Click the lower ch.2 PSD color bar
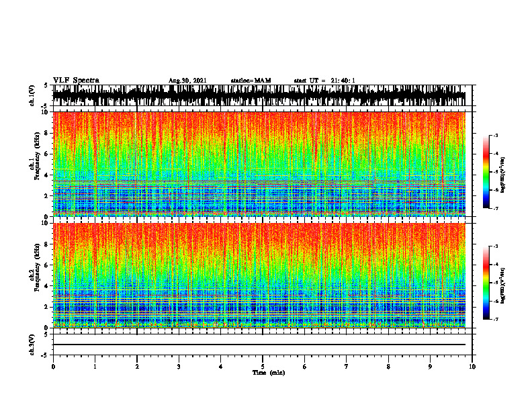The width and height of the screenshot is (532, 411). tap(486, 283)
